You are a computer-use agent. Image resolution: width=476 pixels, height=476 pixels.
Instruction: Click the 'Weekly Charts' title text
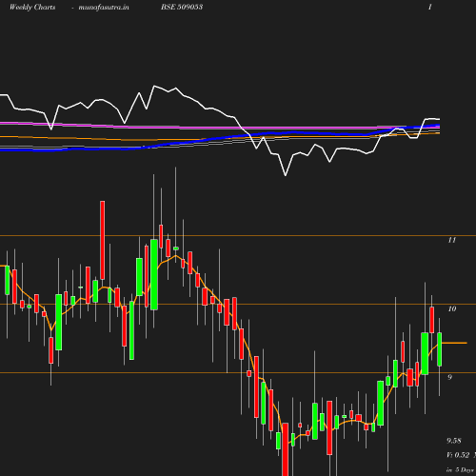[x=32, y=7]
